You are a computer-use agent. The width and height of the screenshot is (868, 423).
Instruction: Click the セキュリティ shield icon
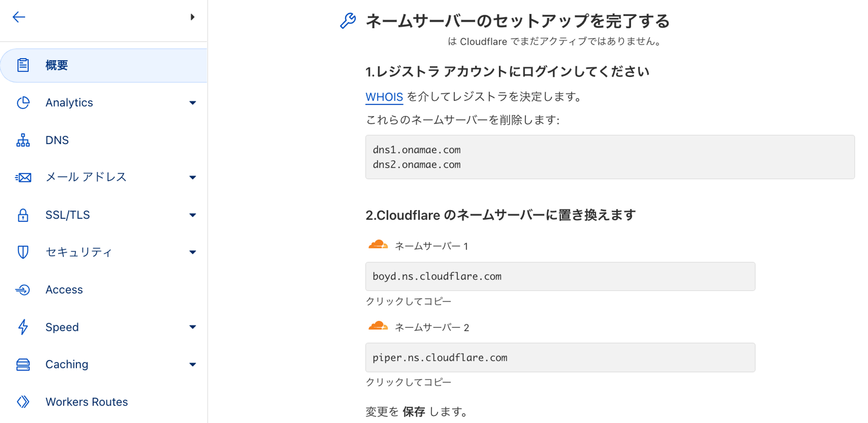click(x=23, y=252)
